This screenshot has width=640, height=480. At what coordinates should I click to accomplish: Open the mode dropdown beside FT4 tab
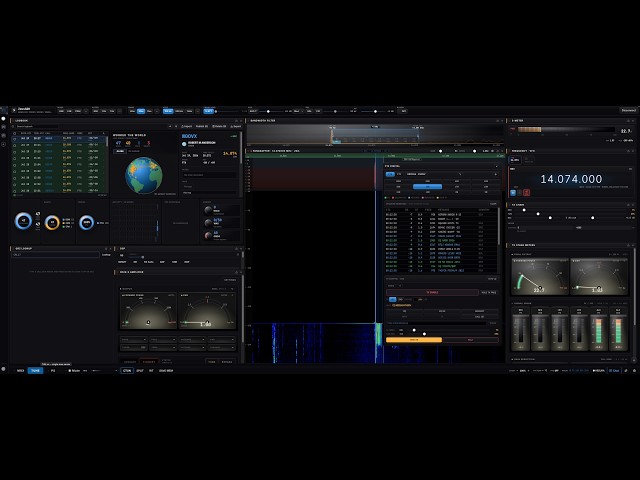(x=434, y=174)
